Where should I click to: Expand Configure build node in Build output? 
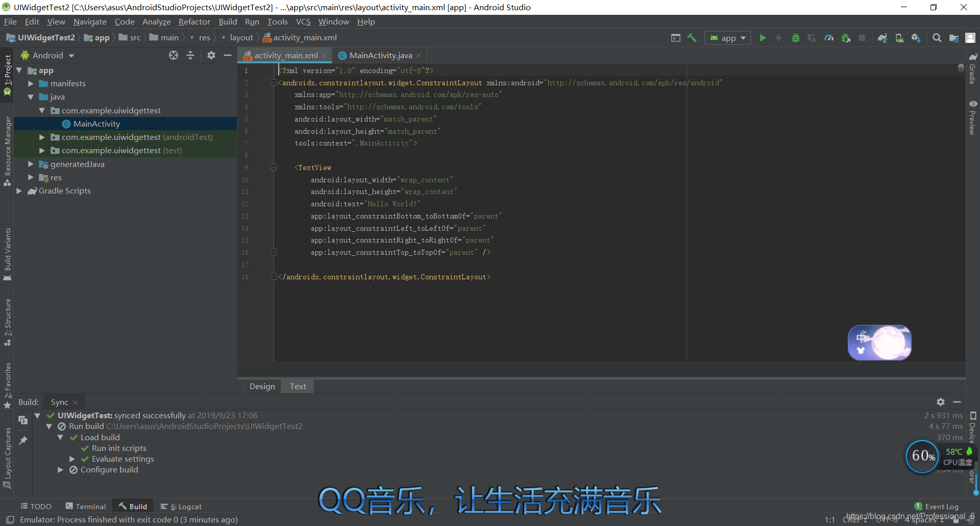pos(60,470)
